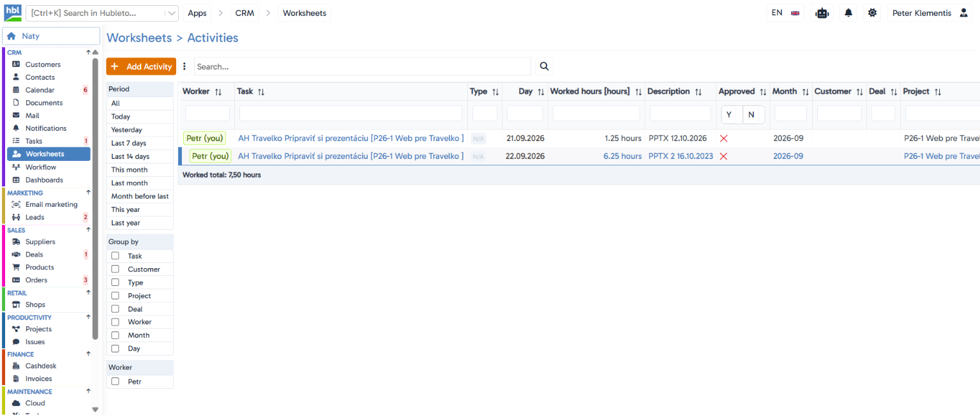Click the Hubleto hbl logo
The width and height of the screenshot is (980, 415).
[13, 13]
